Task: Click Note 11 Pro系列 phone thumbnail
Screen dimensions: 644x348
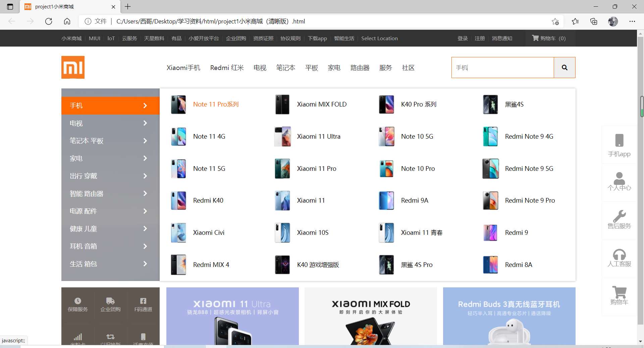Action: coord(178,105)
